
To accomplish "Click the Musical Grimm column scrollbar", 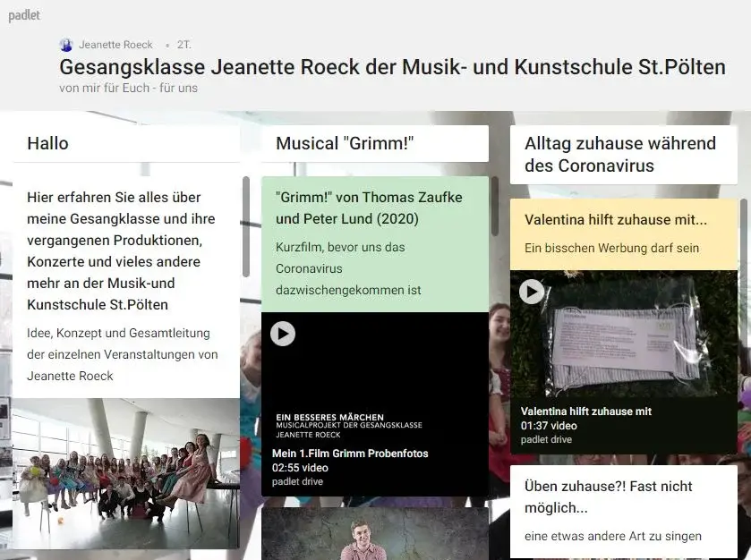I will (x=494, y=207).
